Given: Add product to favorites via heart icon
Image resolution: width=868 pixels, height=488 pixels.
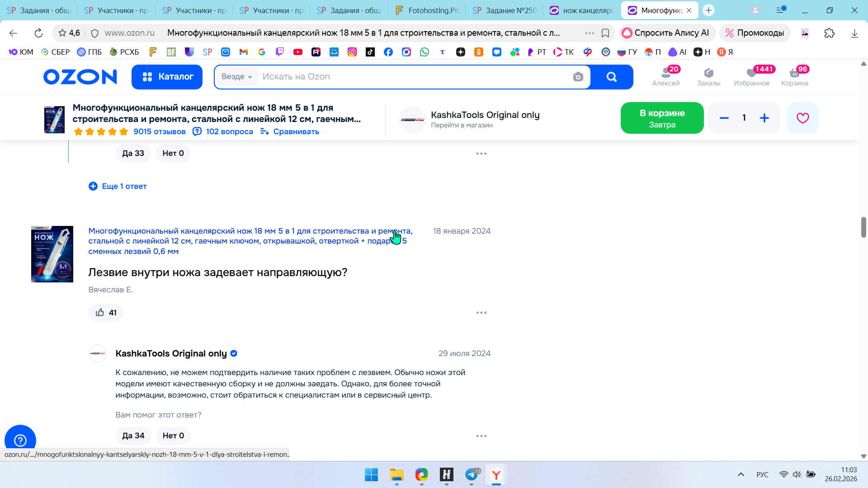Looking at the screenshot, I should [x=802, y=118].
